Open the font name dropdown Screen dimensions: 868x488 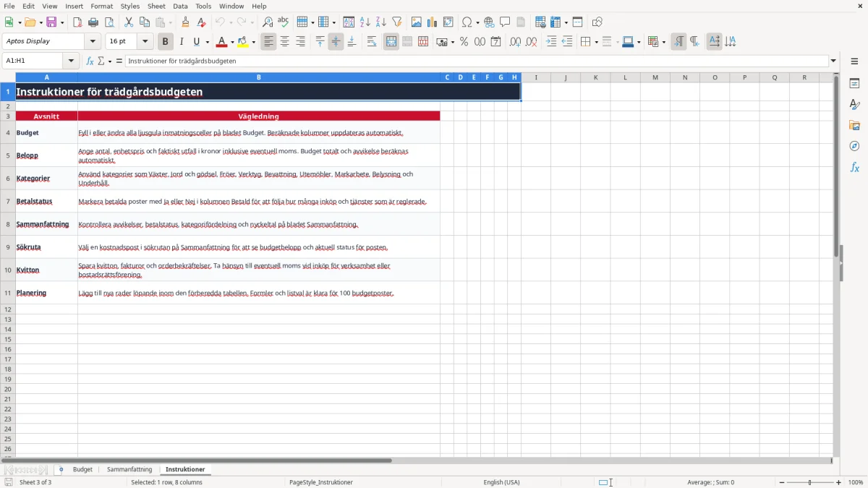coord(93,42)
